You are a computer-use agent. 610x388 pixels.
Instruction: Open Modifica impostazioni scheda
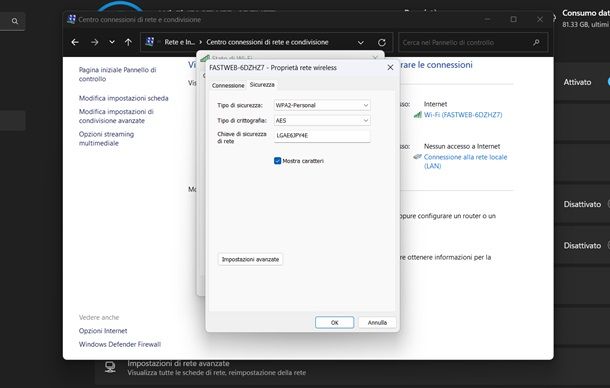tap(124, 98)
